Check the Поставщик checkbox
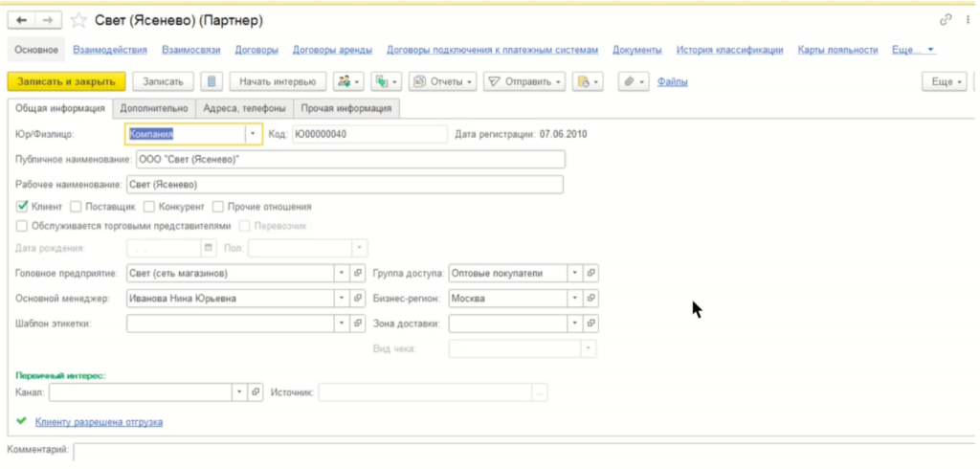980x469 pixels. (x=76, y=207)
